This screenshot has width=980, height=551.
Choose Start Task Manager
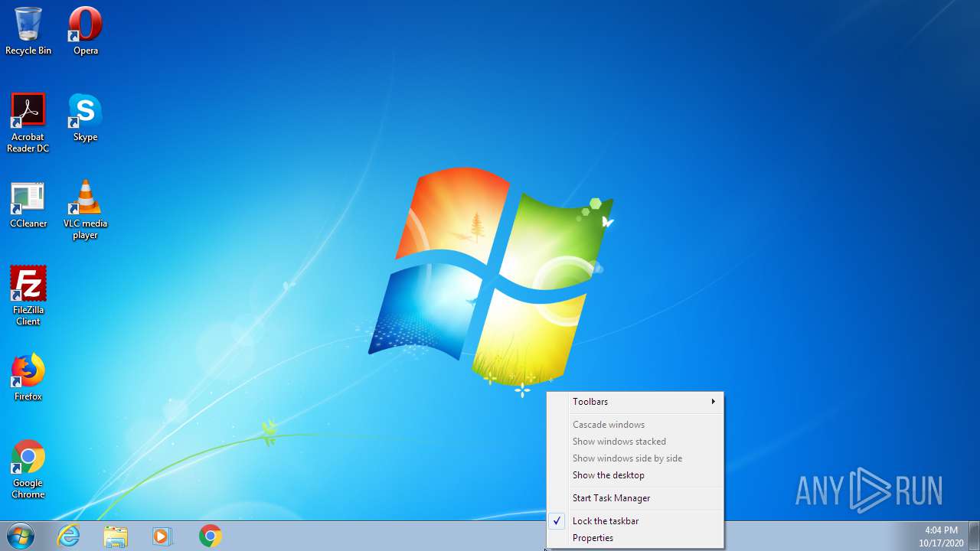(x=635, y=498)
